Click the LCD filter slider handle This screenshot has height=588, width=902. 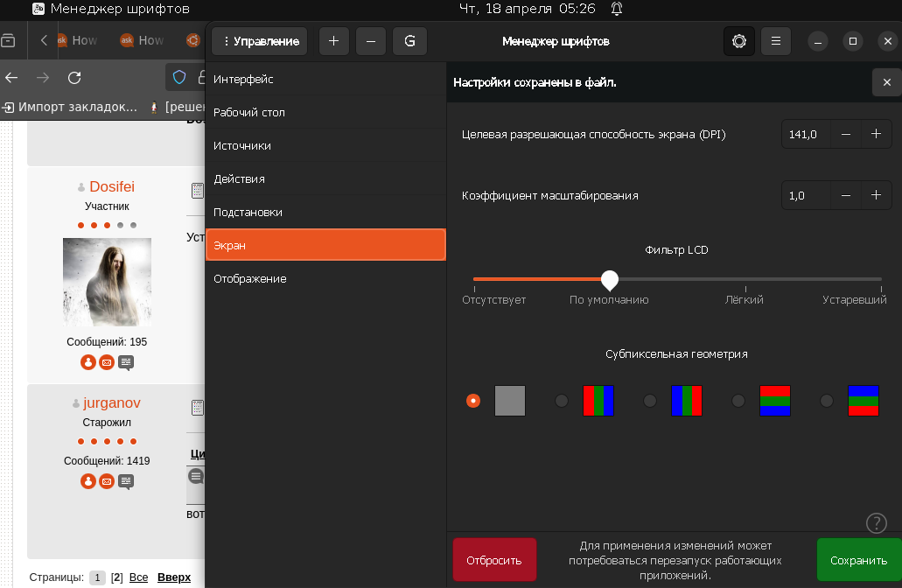coord(610,280)
